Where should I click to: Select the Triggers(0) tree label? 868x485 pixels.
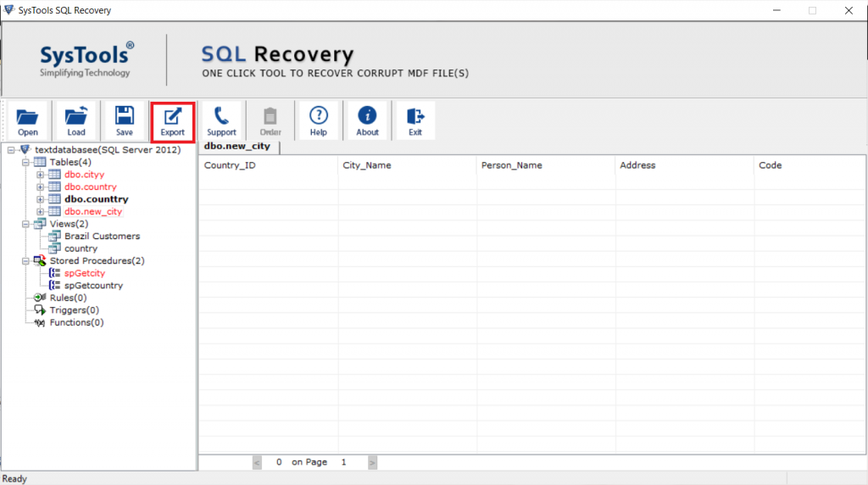75,310
